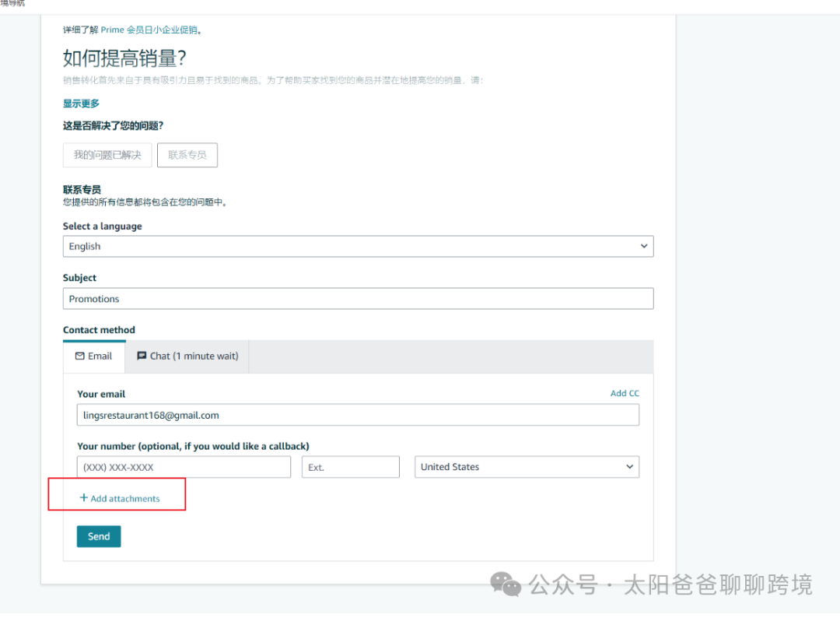Click the Ext. extension field
This screenshot has width=840, height=618.
350,467
